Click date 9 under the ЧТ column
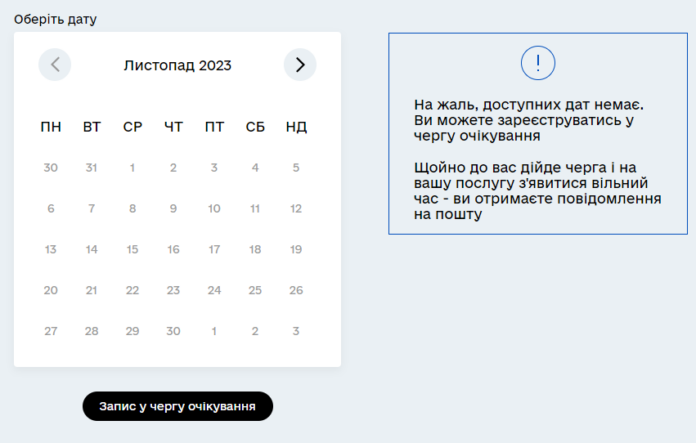 [x=173, y=209]
